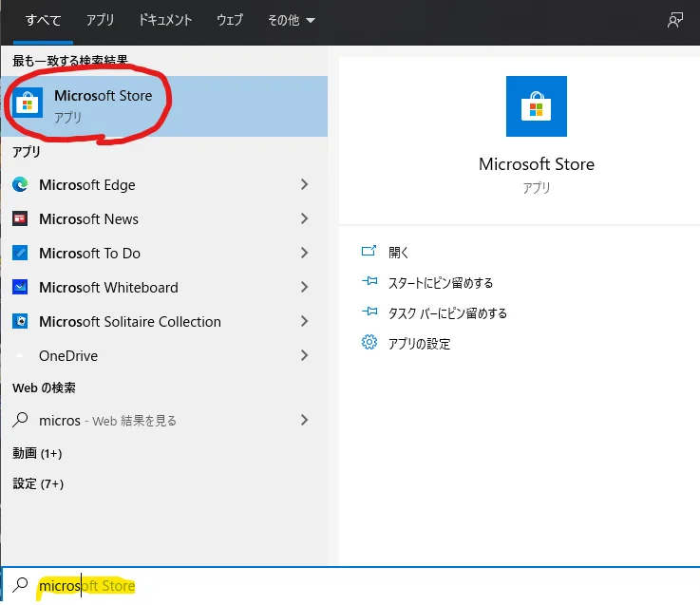This screenshot has height=605, width=700.
Task: Click the Microsoft To Do checkmark icon
Action: pyautogui.click(x=20, y=254)
